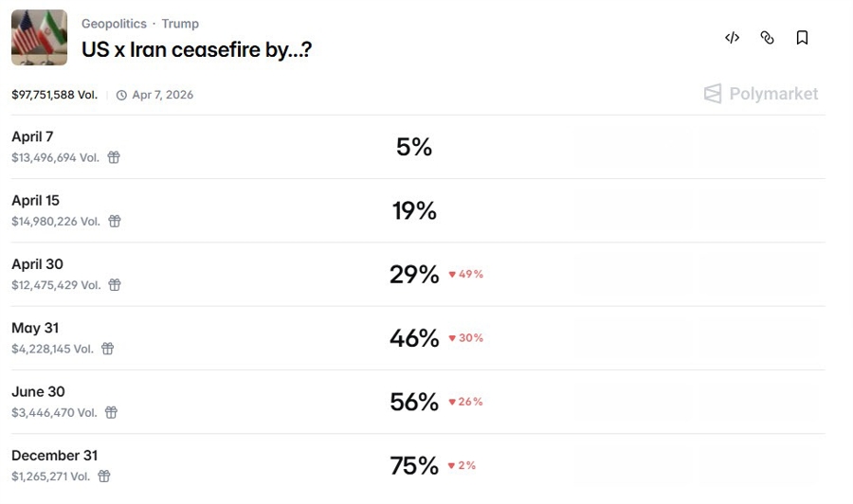Image resolution: width=853 pixels, height=504 pixels.
Task: Click the Polymarket logo
Action: click(x=761, y=94)
